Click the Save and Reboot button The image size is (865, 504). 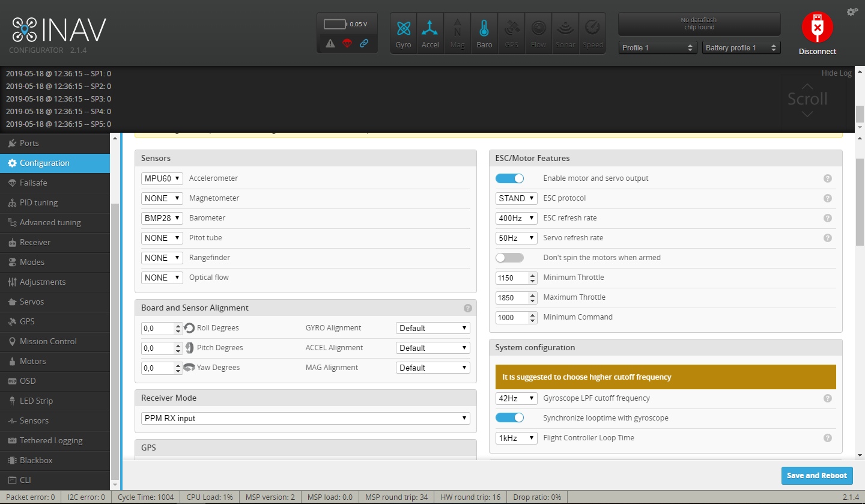(816, 475)
